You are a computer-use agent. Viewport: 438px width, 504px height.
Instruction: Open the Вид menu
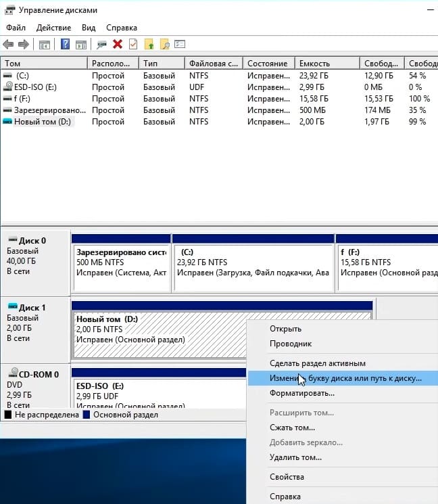[89, 28]
